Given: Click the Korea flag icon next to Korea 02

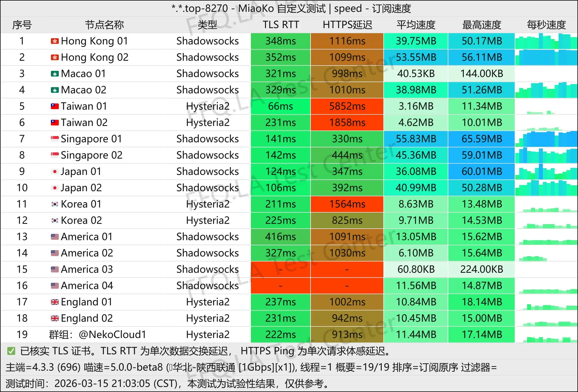Looking at the screenshot, I should point(55,220).
